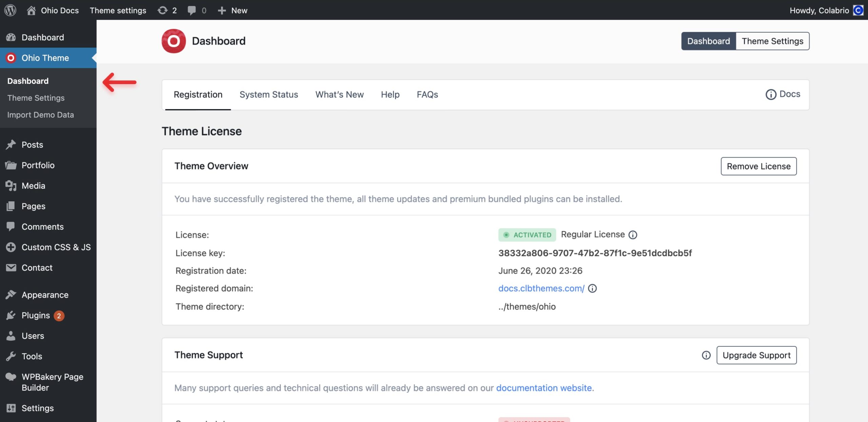Screen dimensions: 868x422
Task: Click the Settings sliders icon
Action: 11,408
